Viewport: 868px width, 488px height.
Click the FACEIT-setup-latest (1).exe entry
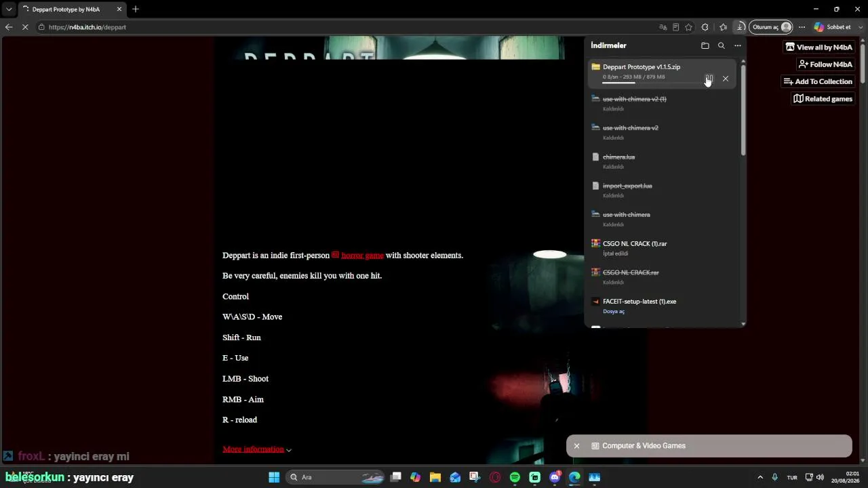click(639, 302)
